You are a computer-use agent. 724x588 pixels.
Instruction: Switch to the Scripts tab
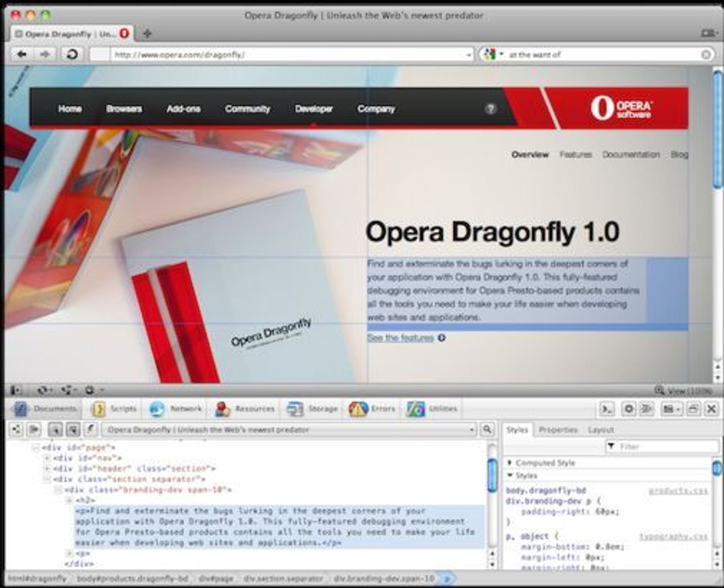coord(114,409)
